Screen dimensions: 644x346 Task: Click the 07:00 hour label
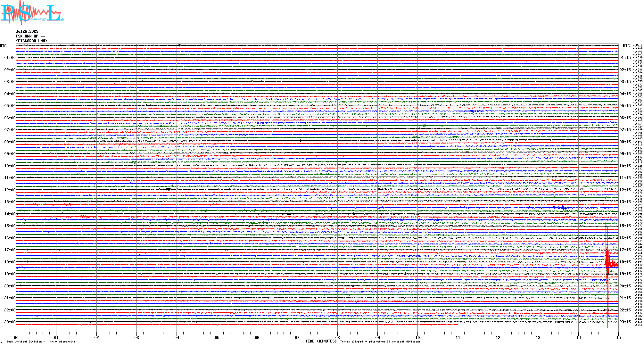coord(10,130)
